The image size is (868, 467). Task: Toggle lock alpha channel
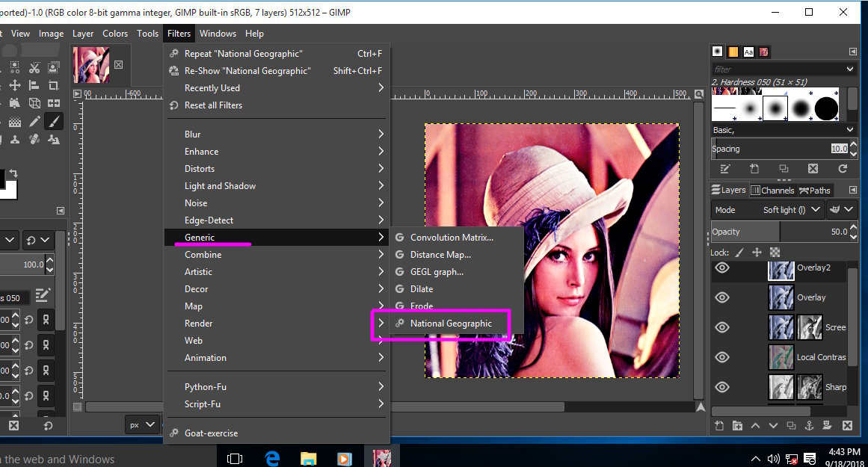point(775,253)
